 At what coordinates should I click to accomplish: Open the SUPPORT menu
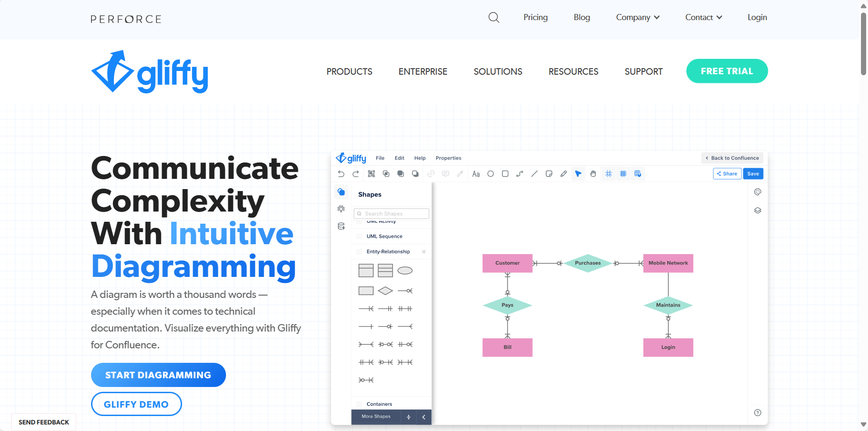tap(643, 71)
